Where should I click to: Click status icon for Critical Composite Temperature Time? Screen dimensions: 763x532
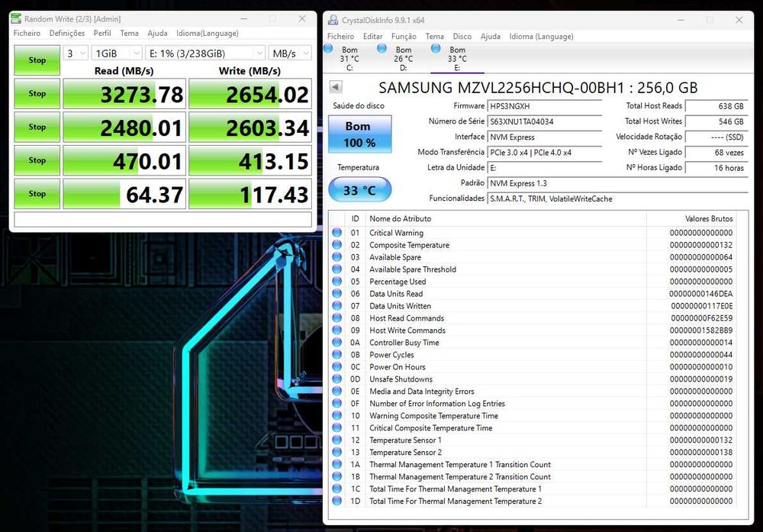click(336, 427)
